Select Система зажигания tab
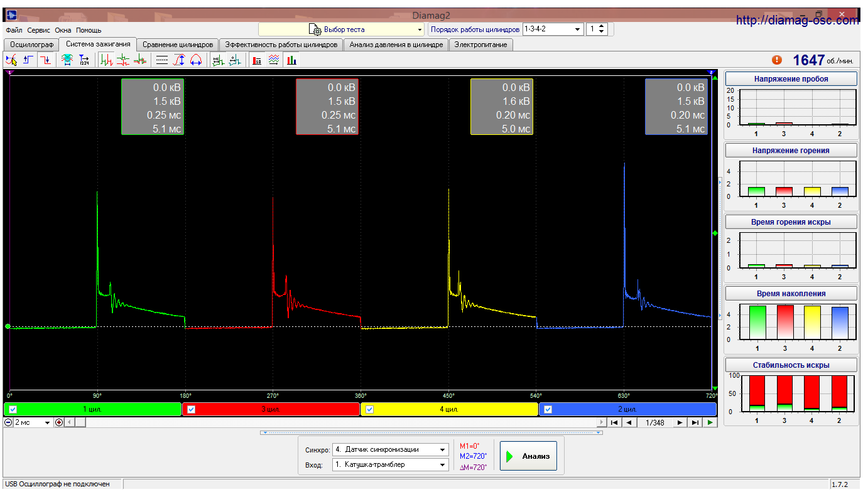The image size is (868, 492). [98, 44]
